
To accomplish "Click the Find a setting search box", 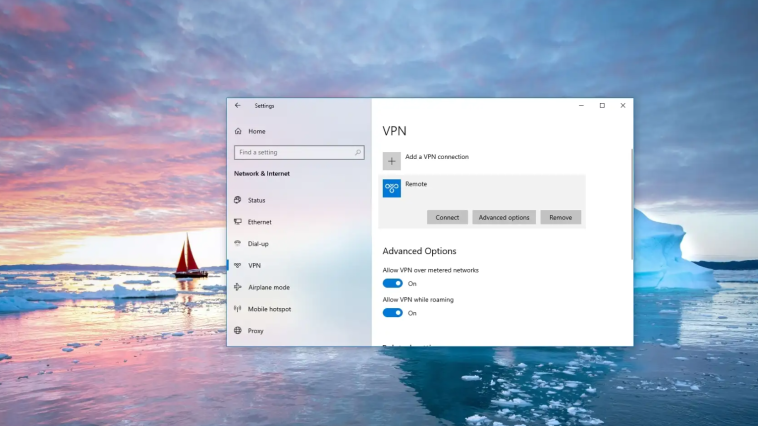I will pyautogui.click(x=292, y=153).
